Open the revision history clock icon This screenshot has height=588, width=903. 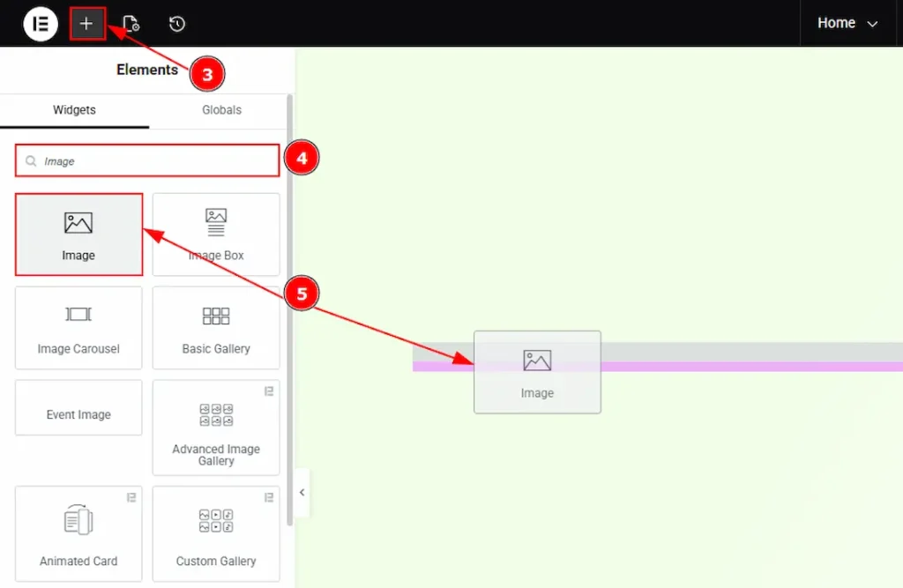177,24
